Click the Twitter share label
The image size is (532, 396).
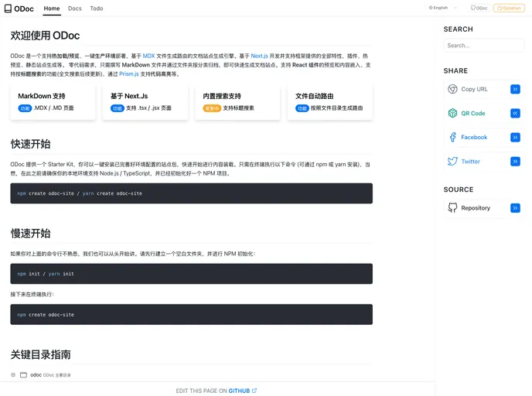(470, 162)
